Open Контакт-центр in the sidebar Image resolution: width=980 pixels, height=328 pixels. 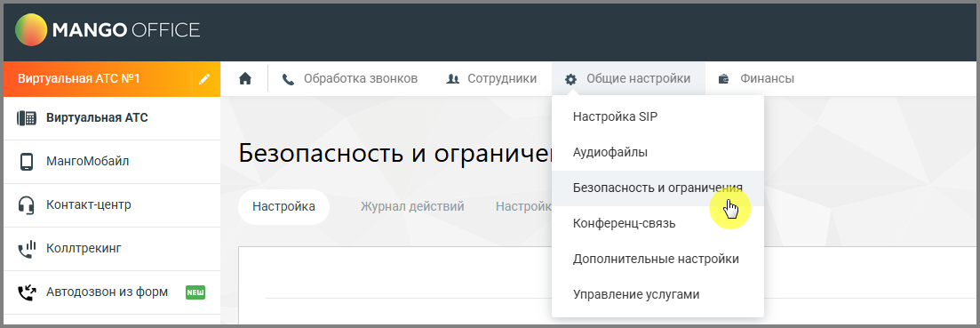(x=112, y=205)
